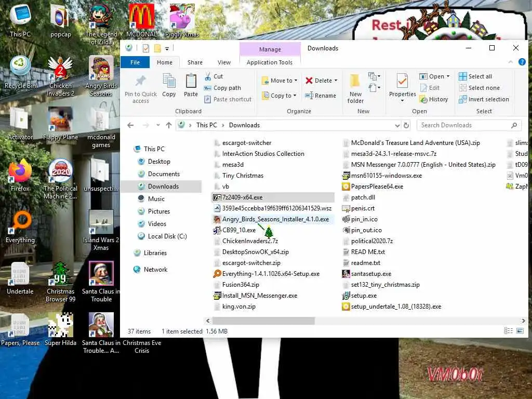Open Firefox from the desktop
The height and width of the screenshot is (399, 532).
pos(20,175)
